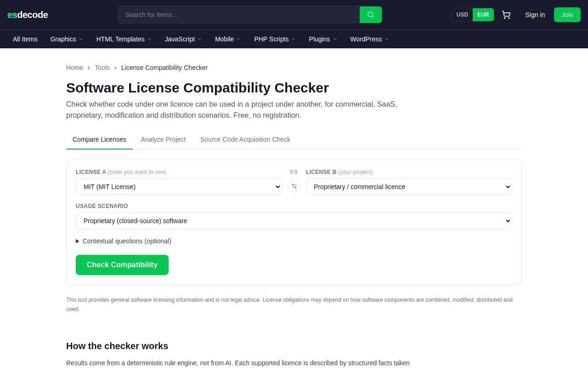588x368 pixels.
Task: Click the Sign in link
Action: tap(535, 15)
